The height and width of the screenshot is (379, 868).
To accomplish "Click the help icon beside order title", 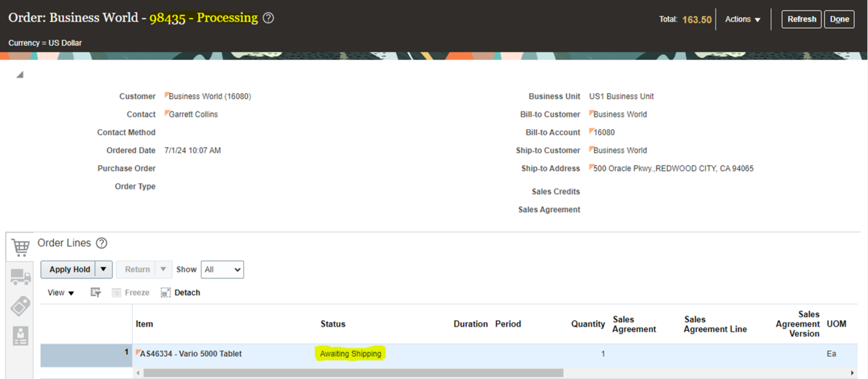I will point(269,18).
